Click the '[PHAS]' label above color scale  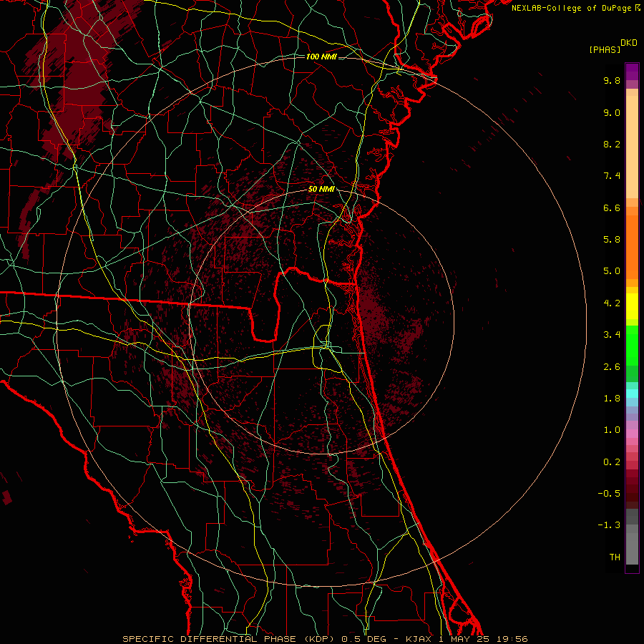click(x=605, y=49)
